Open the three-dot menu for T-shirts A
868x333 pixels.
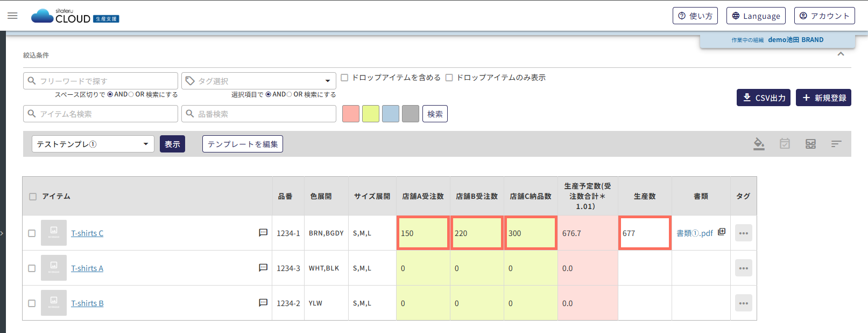743,268
